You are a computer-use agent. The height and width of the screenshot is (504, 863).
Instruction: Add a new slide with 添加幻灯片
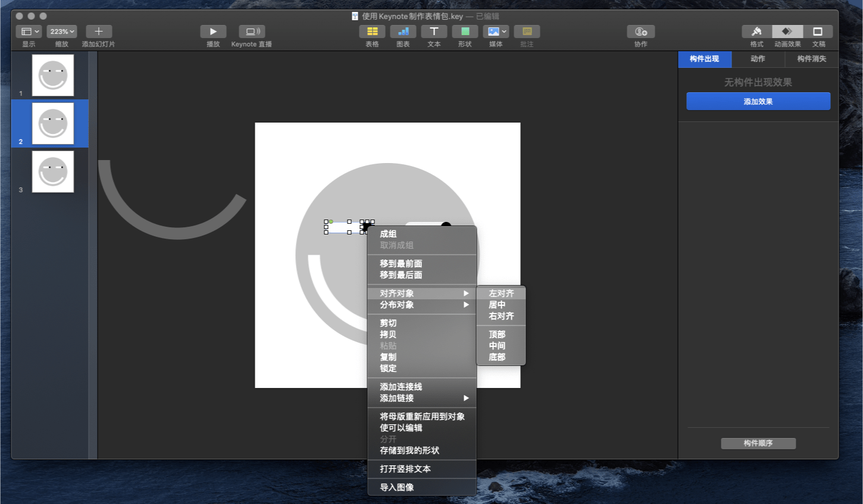pos(99,31)
